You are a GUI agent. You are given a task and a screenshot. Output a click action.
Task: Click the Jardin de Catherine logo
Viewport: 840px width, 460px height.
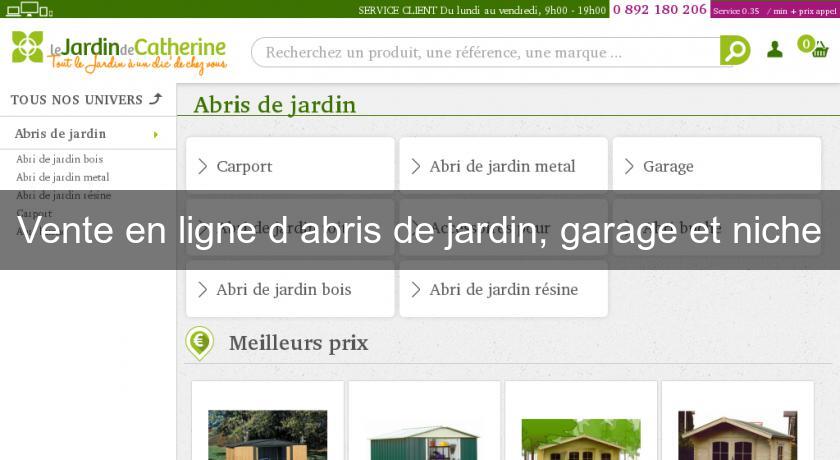tap(119, 51)
